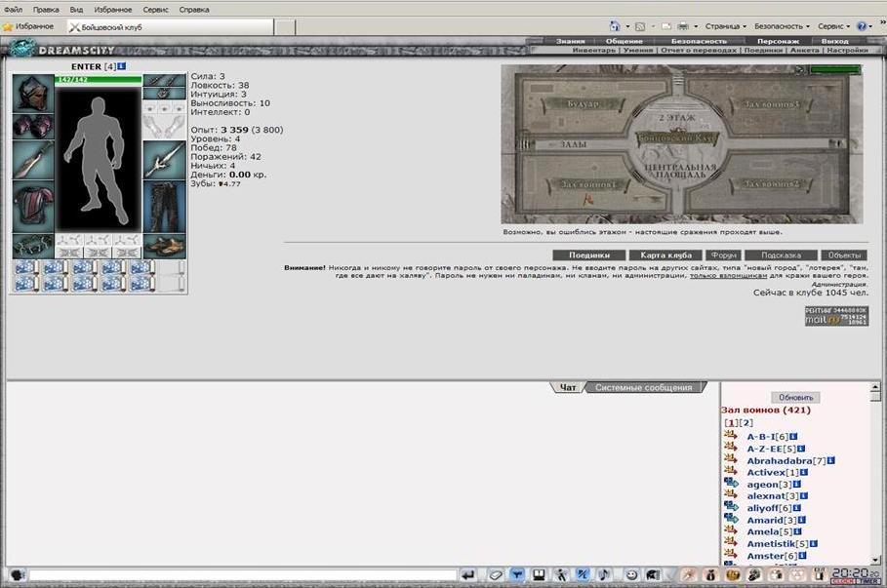Click the blue filter funnel icon in bottom bar
The width and height of the screenshot is (887, 588).
pos(517,575)
